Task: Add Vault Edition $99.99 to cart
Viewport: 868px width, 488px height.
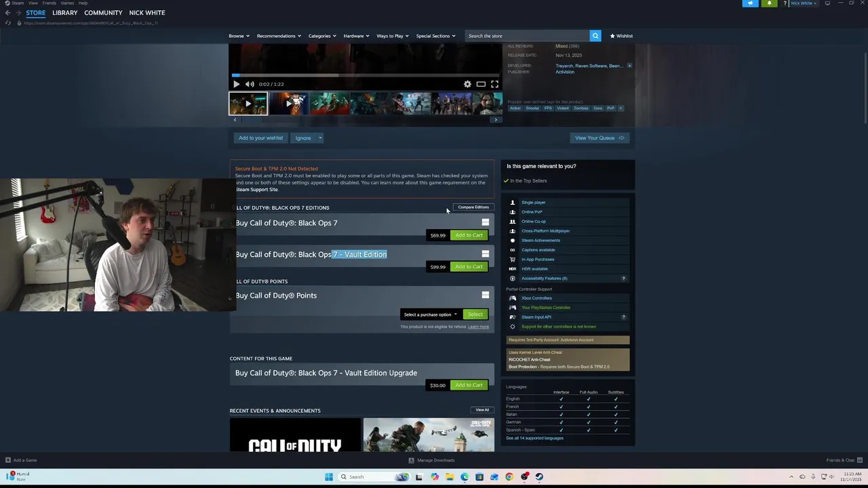Action: point(469,267)
